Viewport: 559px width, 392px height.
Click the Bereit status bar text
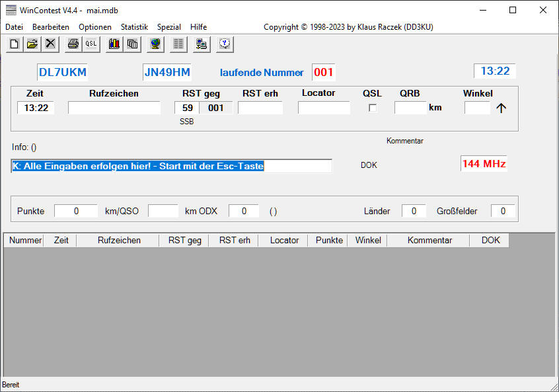pyautogui.click(x=11, y=385)
